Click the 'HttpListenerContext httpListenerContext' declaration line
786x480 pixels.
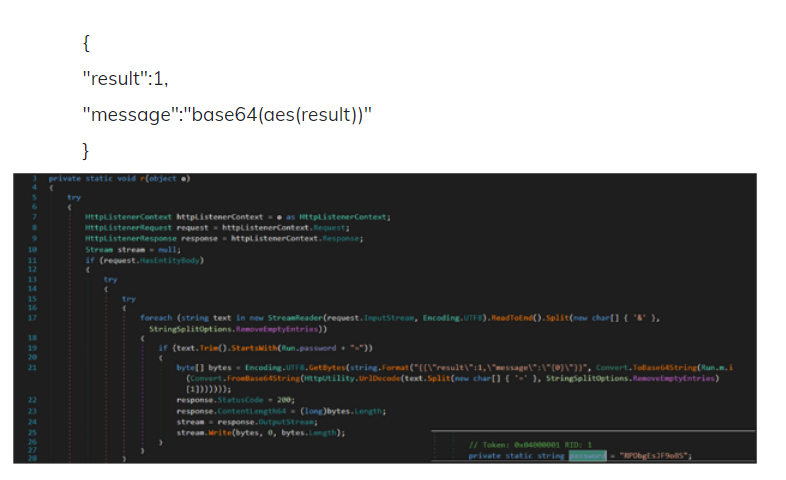pyautogui.click(x=238, y=217)
